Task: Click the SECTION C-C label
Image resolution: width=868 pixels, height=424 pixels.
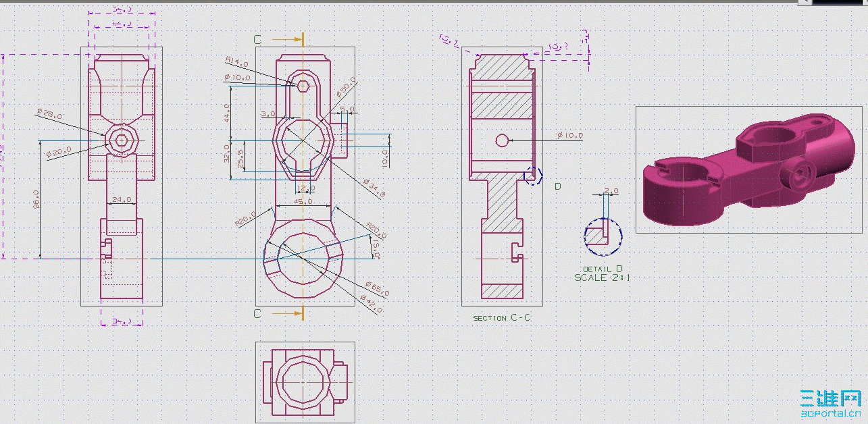Action: pyautogui.click(x=503, y=316)
